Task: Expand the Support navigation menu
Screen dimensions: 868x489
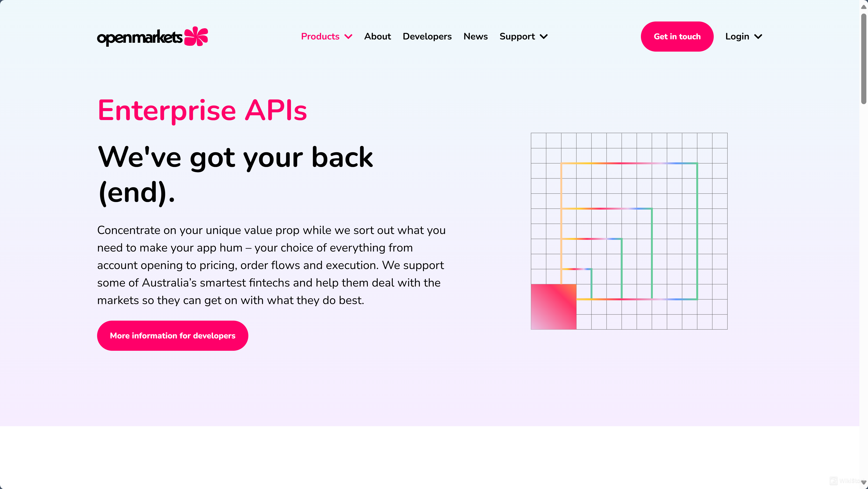Action: (524, 36)
